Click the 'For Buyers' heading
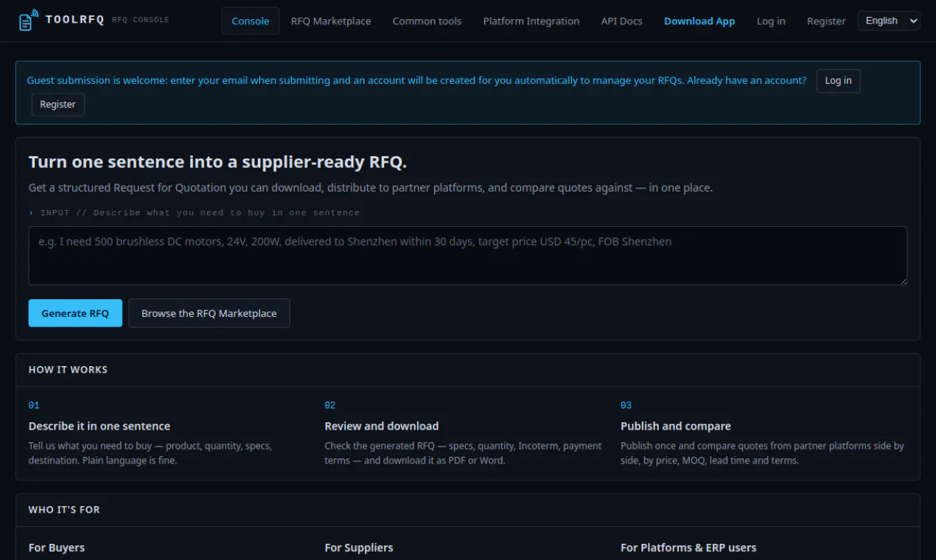The image size is (936, 560). point(57,547)
